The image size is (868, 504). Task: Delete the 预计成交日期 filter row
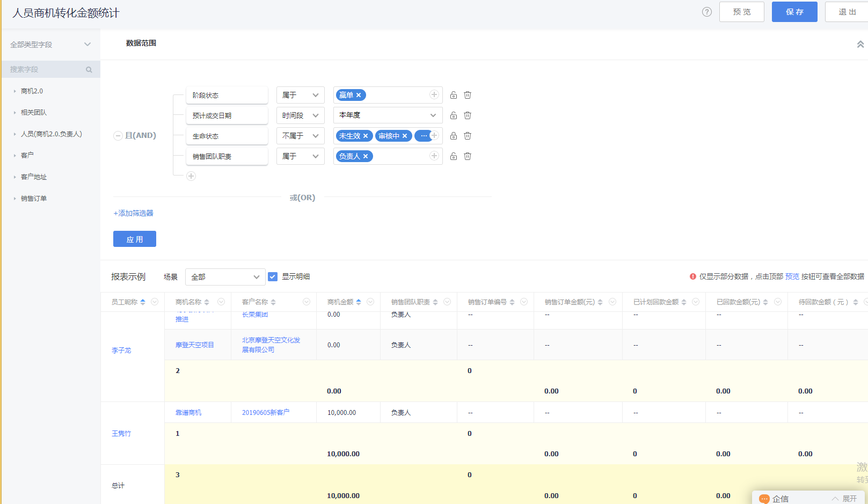pos(468,115)
